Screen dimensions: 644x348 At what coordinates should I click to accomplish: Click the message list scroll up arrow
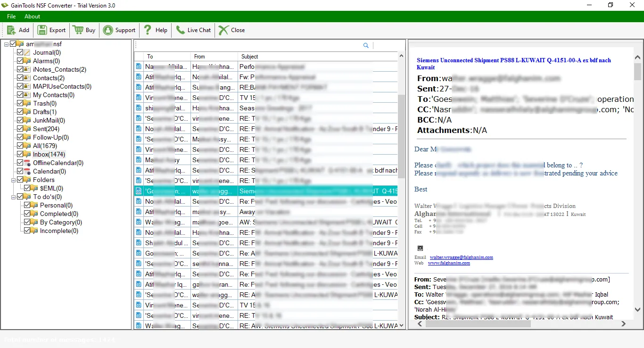click(401, 56)
